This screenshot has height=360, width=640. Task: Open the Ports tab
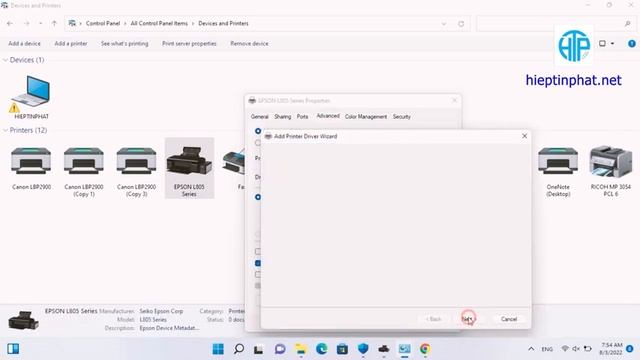pos(302,117)
